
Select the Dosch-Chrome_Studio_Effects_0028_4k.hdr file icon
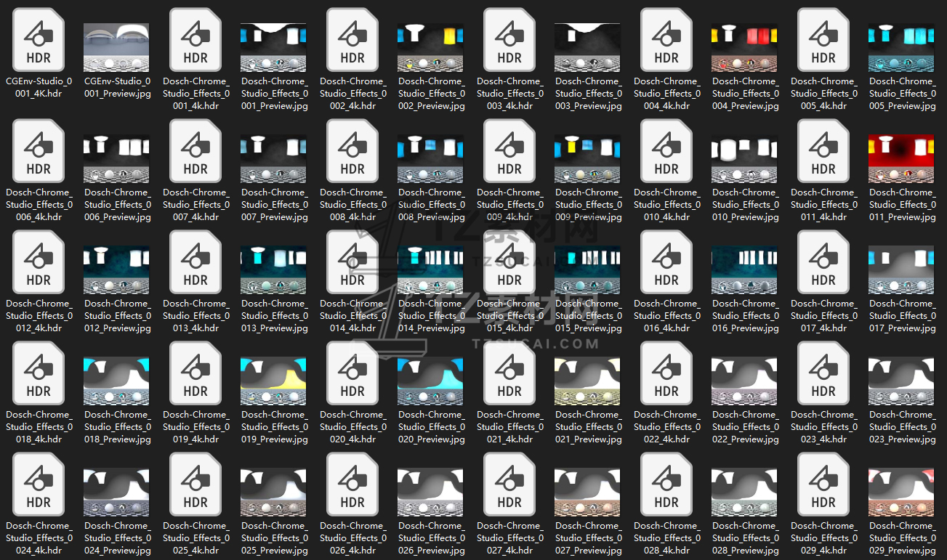[666, 484]
